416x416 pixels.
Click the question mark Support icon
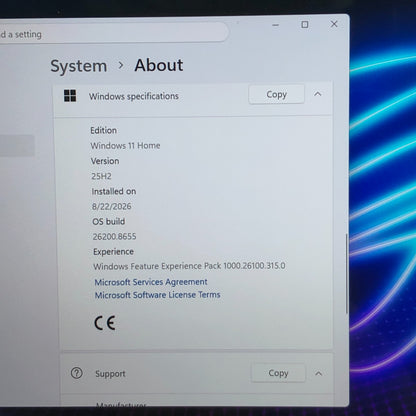(77, 373)
